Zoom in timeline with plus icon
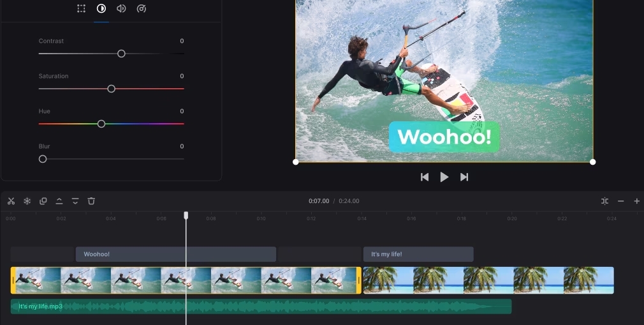This screenshot has width=644, height=325. 636,201
